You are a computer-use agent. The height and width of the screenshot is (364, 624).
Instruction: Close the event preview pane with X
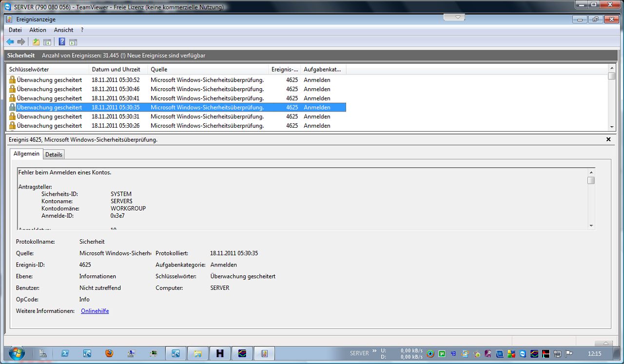(x=608, y=139)
